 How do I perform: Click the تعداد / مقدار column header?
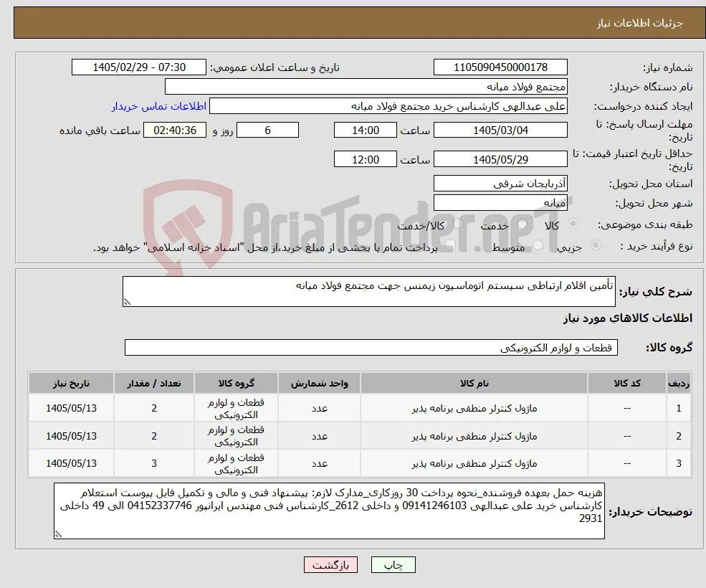pyautogui.click(x=154, y=383)
